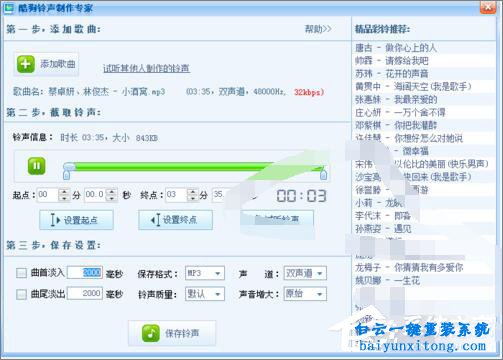Viewport: 503px width, 360px height.
Task: Click the 保存铃声 button
Action: pyautogui.click(x=172, y=333)
